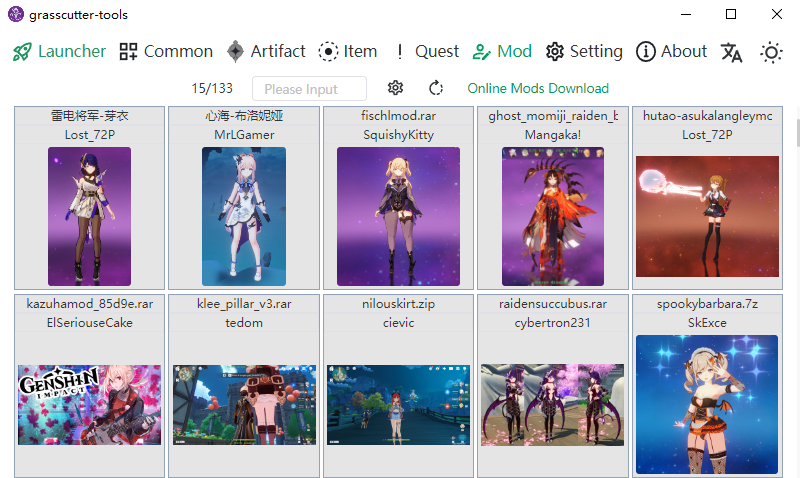Click the kazuhamod_85d9e.rar title
The image size is (800, 478).
(89, 304)
